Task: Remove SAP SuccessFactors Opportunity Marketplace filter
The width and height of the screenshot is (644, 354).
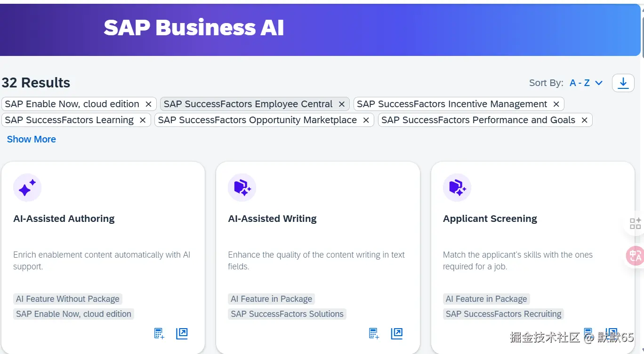Action: 366,120
